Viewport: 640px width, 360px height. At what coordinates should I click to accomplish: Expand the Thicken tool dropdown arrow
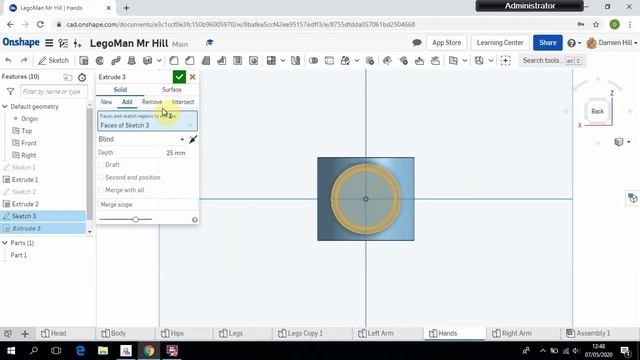coord(159,60)
